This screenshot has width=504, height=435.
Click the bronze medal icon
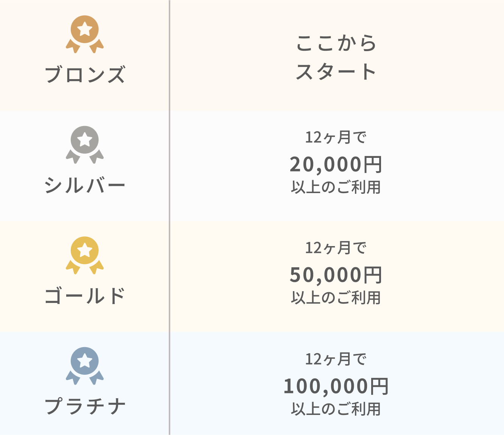tap(85, 34)
